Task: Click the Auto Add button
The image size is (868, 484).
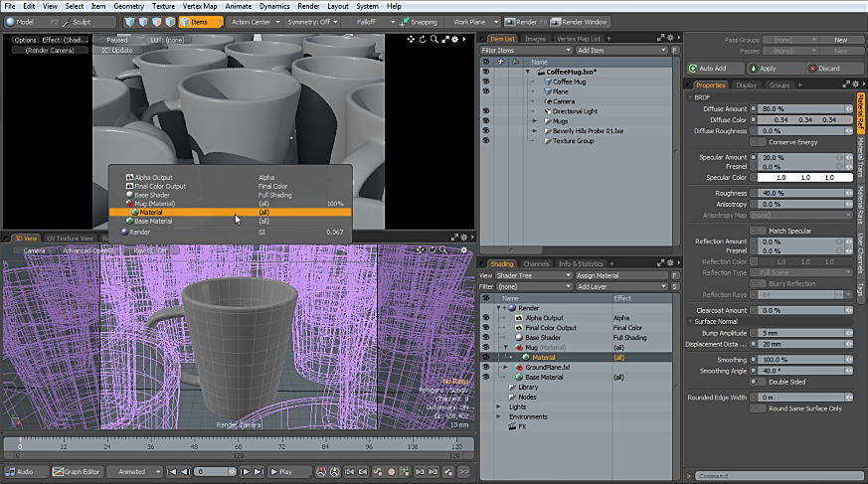Action: coord(713,69)
